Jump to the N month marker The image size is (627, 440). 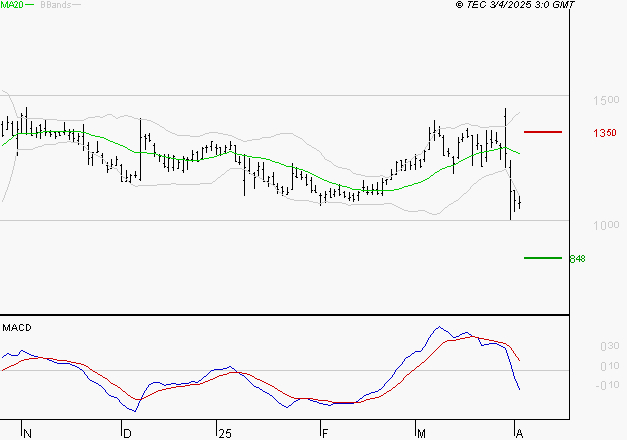click(28, 433)
